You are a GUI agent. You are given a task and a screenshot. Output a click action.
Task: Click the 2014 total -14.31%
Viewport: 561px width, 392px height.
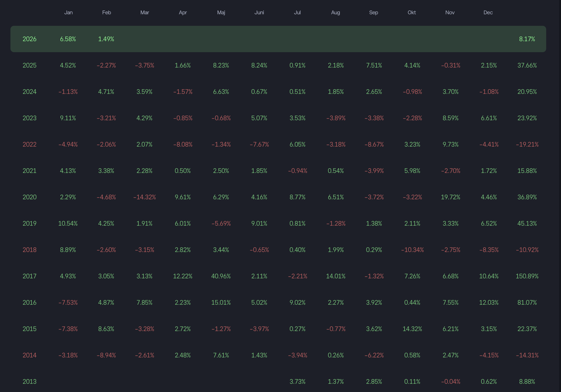point(527,355)
